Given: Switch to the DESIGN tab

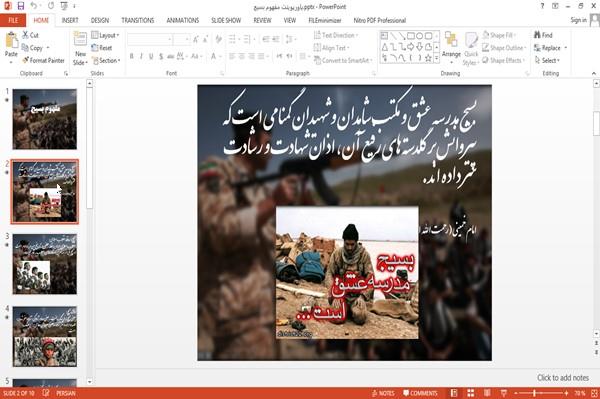Looking at the screenshot, I should pyautogui.click(x=100, y=20).
